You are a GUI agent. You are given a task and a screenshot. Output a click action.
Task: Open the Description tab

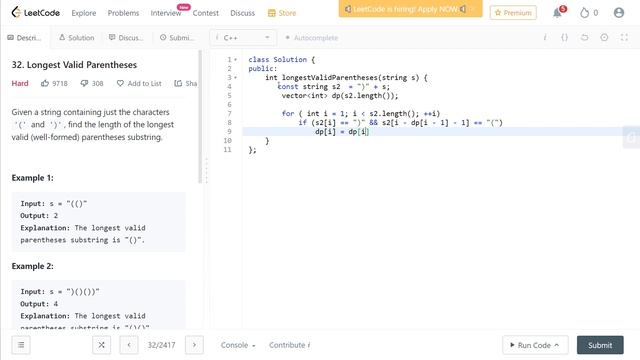click(24, 38)
